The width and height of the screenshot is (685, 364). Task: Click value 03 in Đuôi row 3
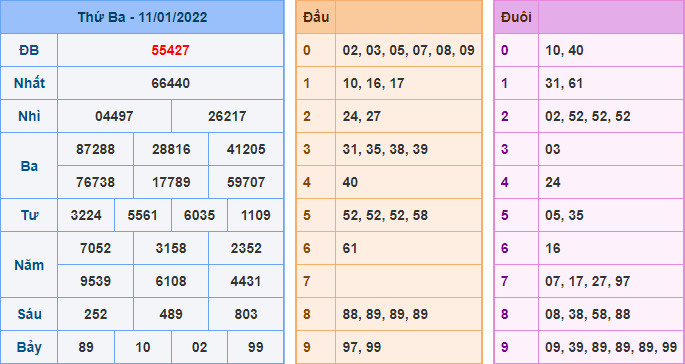pyautogui.click(x=553, y=149)
